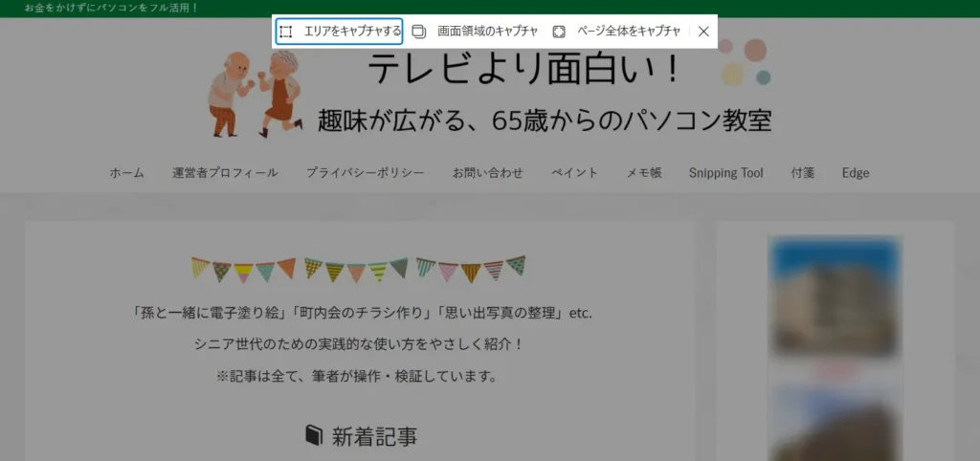Click the site title テレビより面白い！

pos(525,69)
